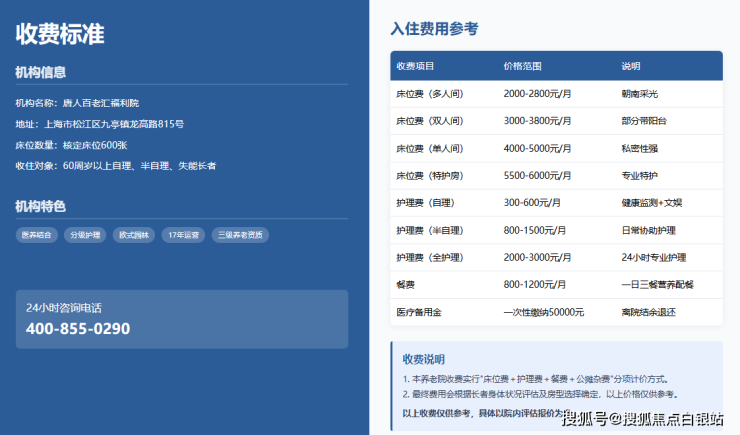This screenshot has height=435, width=740.
Task: Click the 欧式园林 feature tag
Action: click(x=134, y=235)
